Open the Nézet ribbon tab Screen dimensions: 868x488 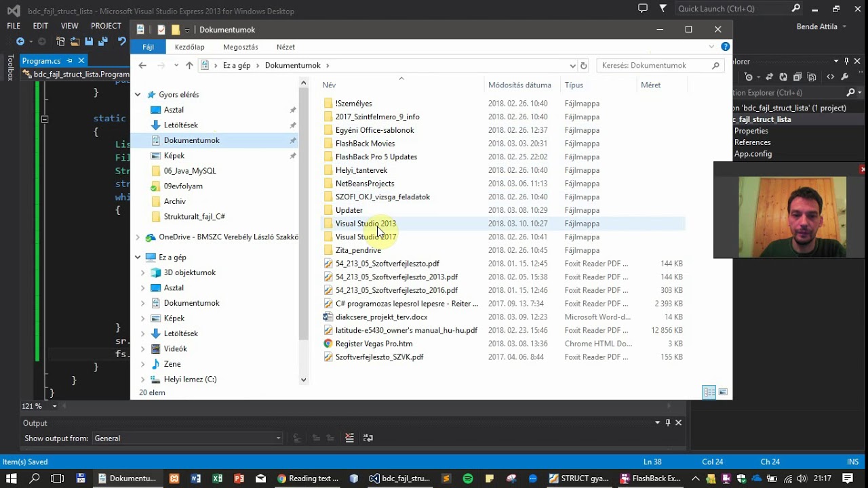pos(285,47)
